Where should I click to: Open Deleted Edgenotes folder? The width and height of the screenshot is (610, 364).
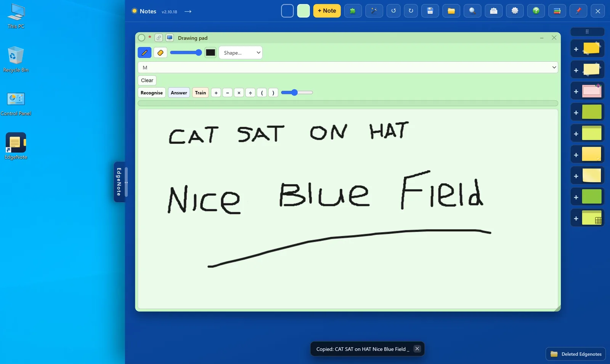(x=576, y=354)
